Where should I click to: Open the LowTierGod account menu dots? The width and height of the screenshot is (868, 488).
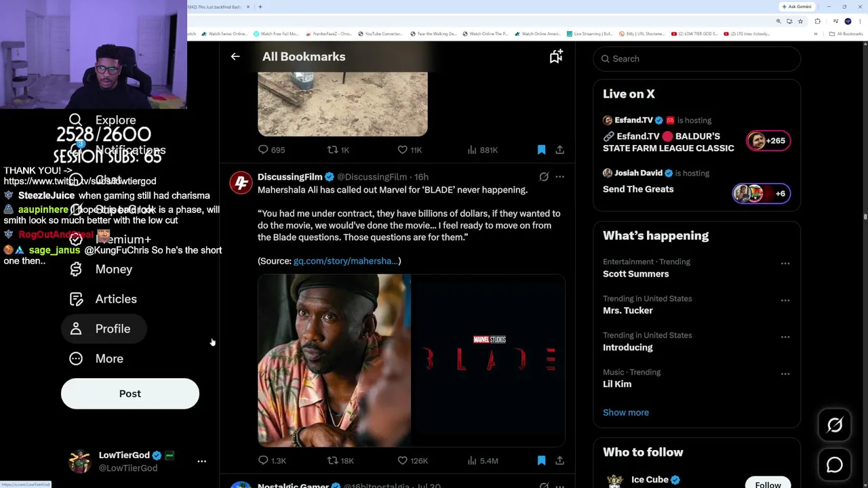[201, 462]
